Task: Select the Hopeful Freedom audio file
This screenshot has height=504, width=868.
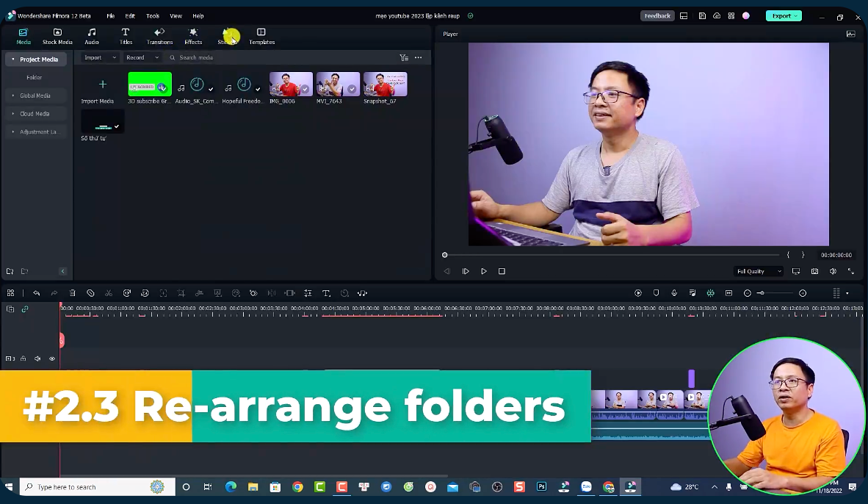Action: tap(244, 84)
